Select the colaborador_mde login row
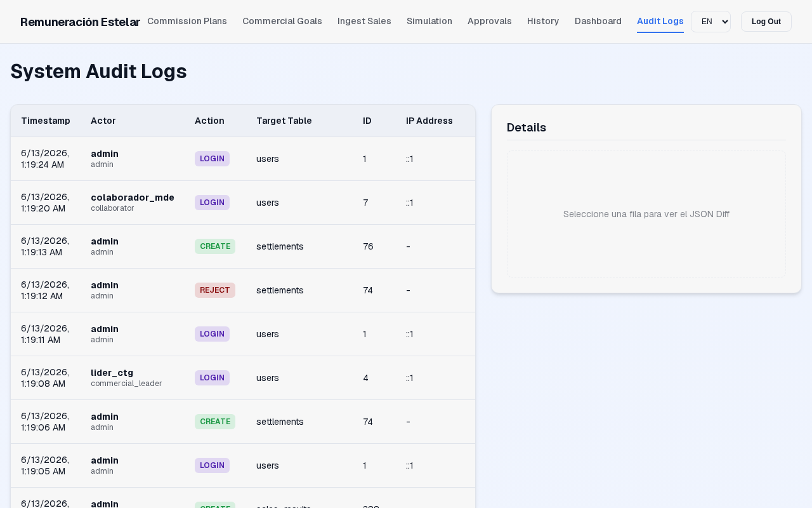This screenshot has height=508, width=812. (243, 203)
